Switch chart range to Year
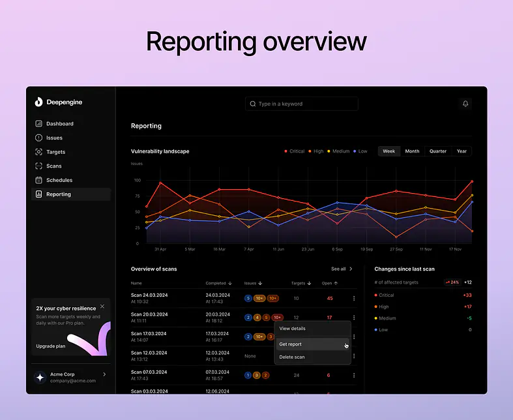This screenshot has width=513, height=420. 462,151
